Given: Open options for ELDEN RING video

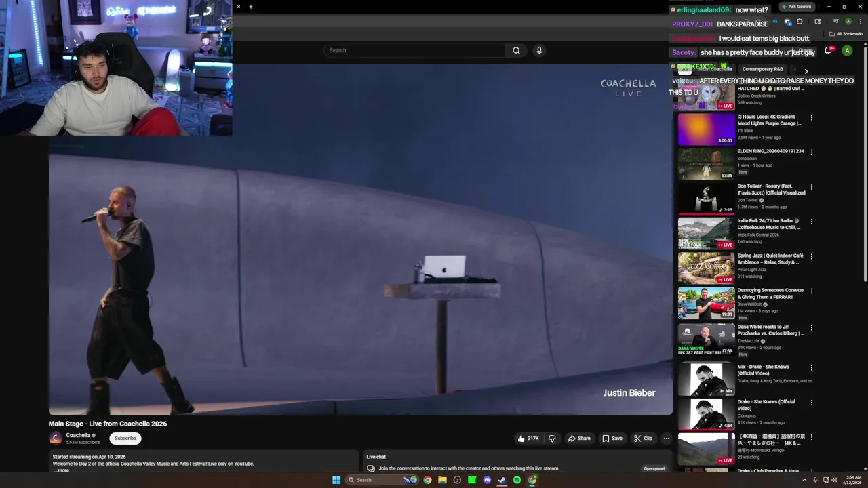Looking at the screenshot, I should coord(811,152).
